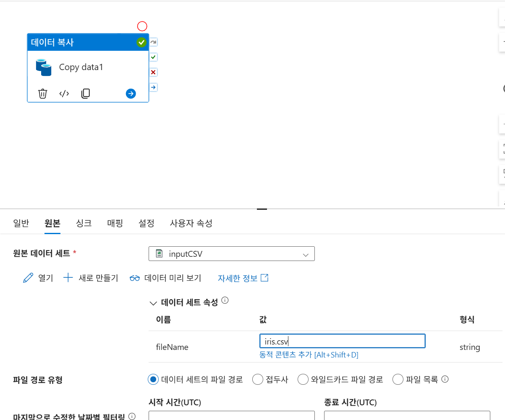Click the panel resize handle above tabs
Image resolution: width=505 pixels, height=420 pixels.
coord(262,208)
